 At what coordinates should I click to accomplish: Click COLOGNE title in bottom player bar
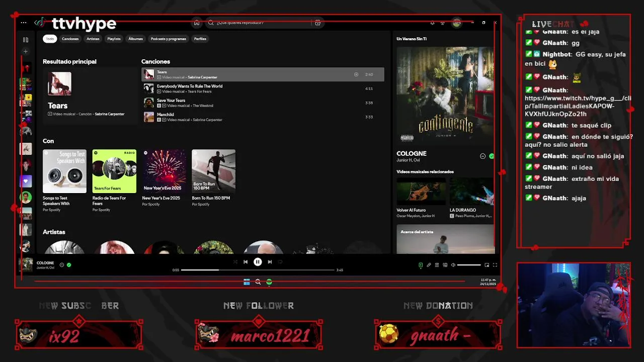click(x=45, y=262)
